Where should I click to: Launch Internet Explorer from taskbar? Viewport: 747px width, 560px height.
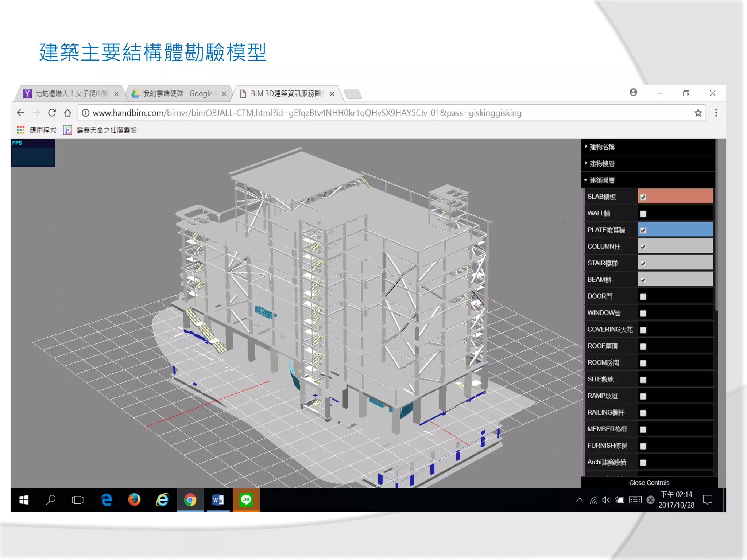[x=162, y=500]
